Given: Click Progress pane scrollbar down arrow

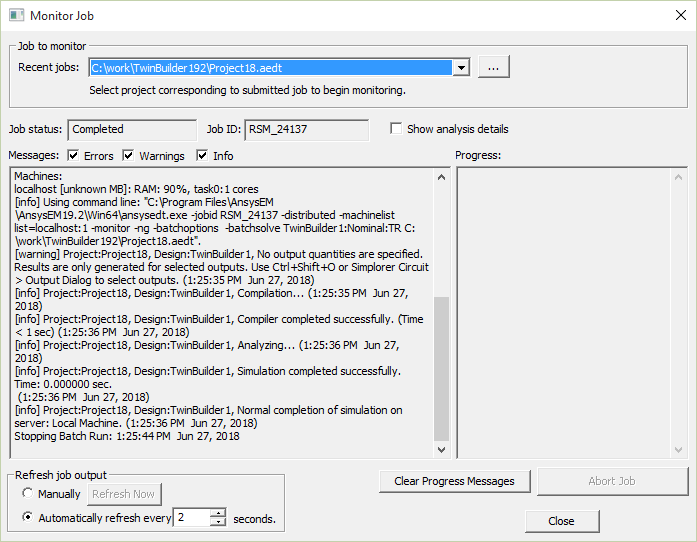Looking at the screenshot, I should click(x=678, y=450).
